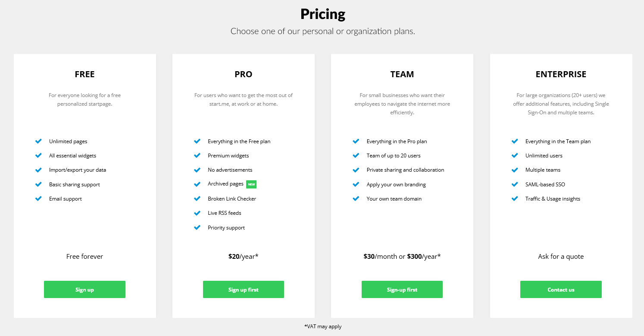The height and width of the screenshot is (336, 644).
Task: Click the NEW badge next to Archived pages
Action: coord(252,184)
